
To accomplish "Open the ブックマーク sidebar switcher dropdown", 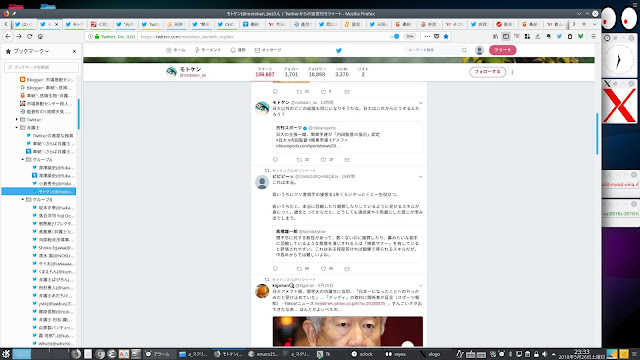I will coord(31,51).
